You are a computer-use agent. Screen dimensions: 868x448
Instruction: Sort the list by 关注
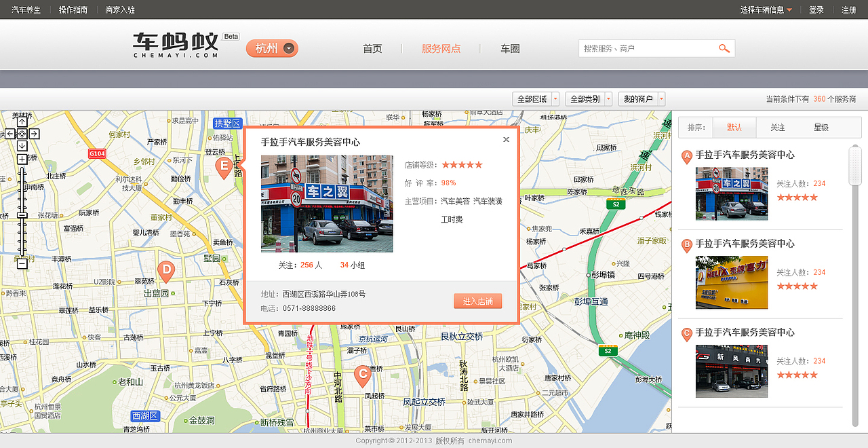(778, 128)
